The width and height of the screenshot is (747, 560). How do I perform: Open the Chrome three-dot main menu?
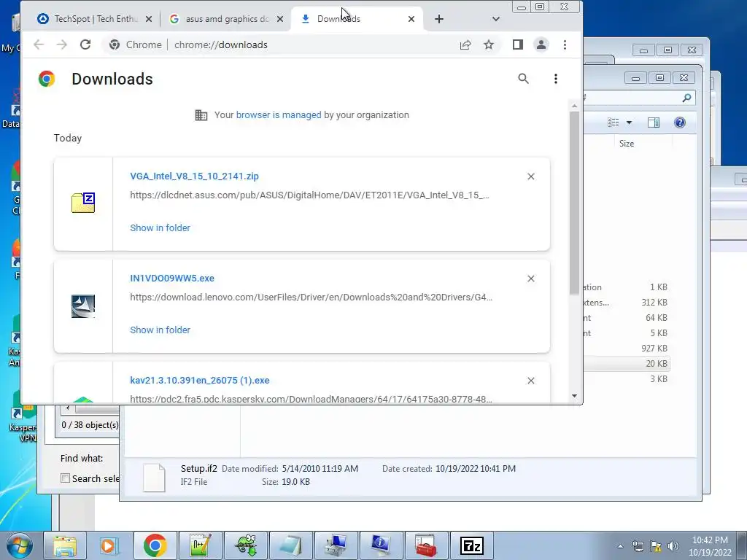pos(565,44)
